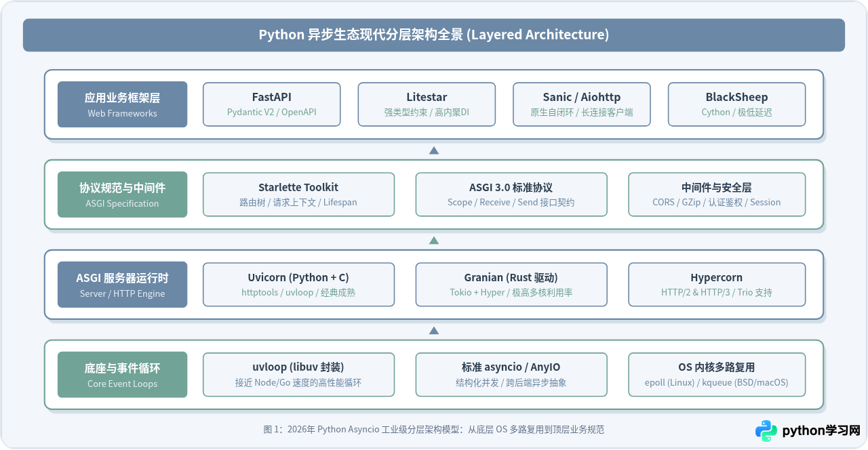Choose the Hypercorn card

click(x=717, y=285)
